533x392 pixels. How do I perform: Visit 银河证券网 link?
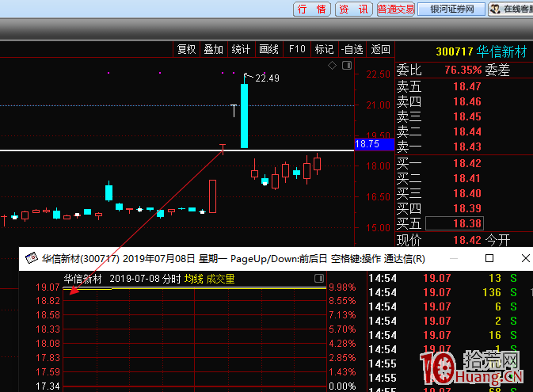(451, 10)
